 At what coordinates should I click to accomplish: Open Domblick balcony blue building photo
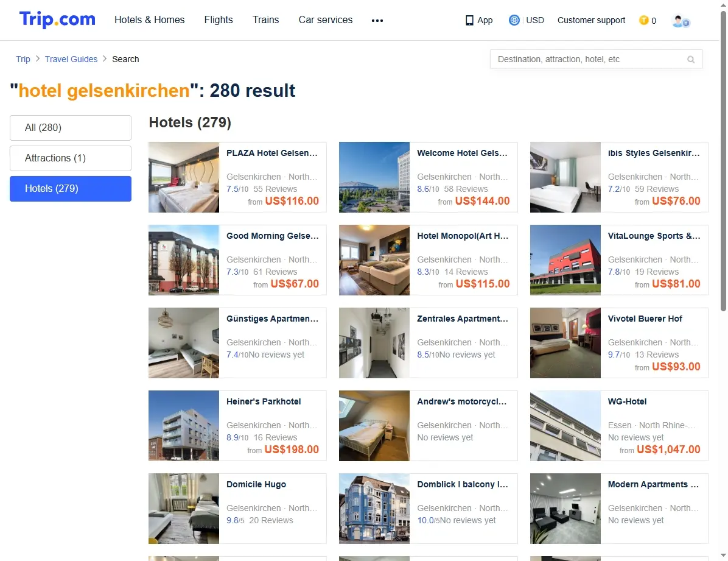[x=374, y=509]
